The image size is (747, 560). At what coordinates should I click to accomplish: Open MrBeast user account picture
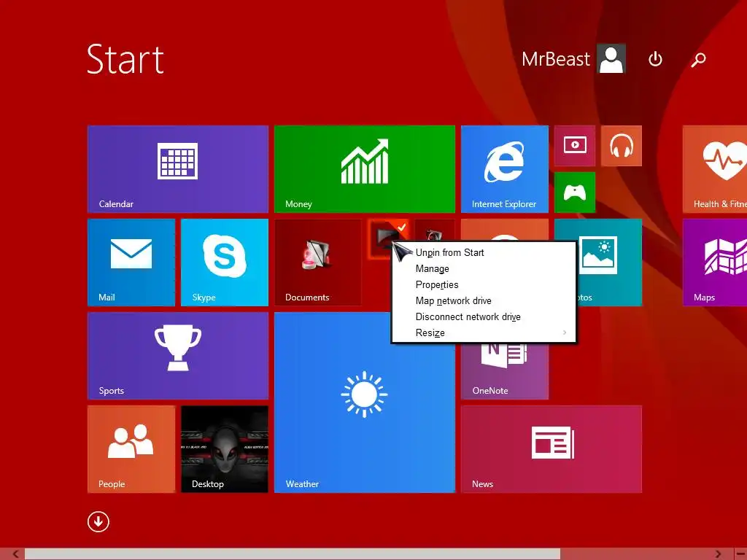click(612, 59)
